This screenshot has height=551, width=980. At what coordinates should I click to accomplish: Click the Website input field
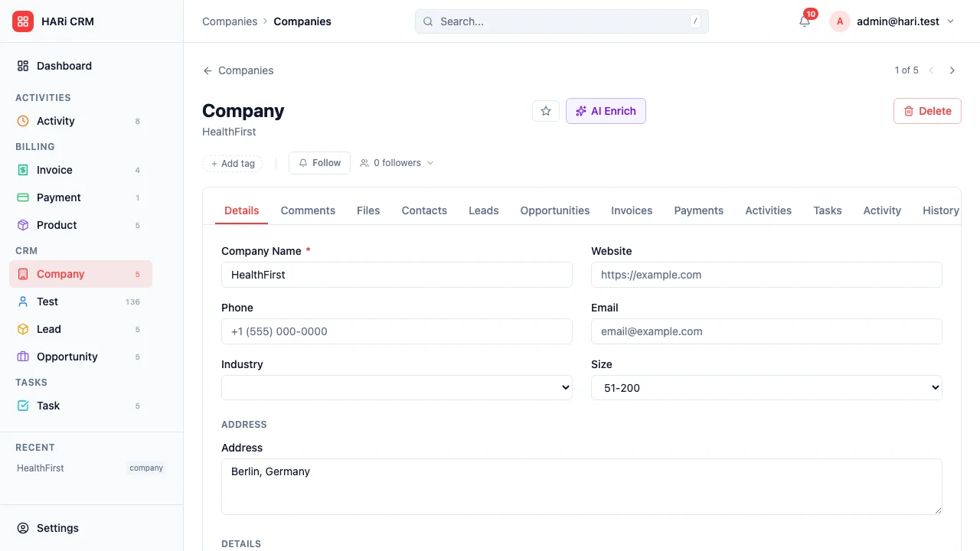[x=766, y=275]
